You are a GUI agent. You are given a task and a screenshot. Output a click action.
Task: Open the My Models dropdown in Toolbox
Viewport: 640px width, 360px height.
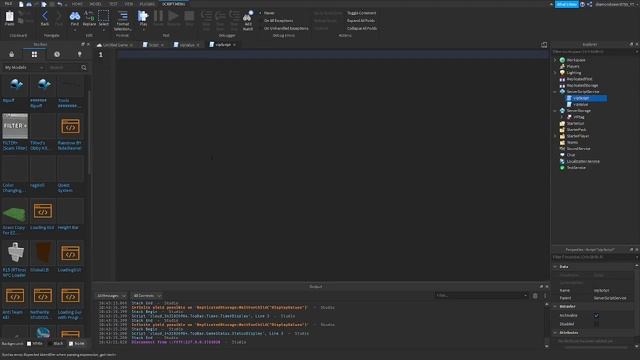point(24,67)
